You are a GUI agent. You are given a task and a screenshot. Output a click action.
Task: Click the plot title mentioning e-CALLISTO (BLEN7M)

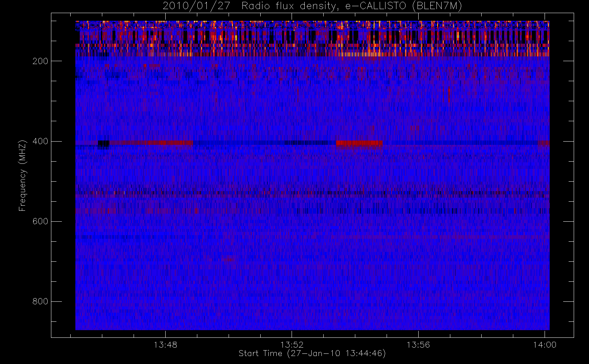[312, 6]
